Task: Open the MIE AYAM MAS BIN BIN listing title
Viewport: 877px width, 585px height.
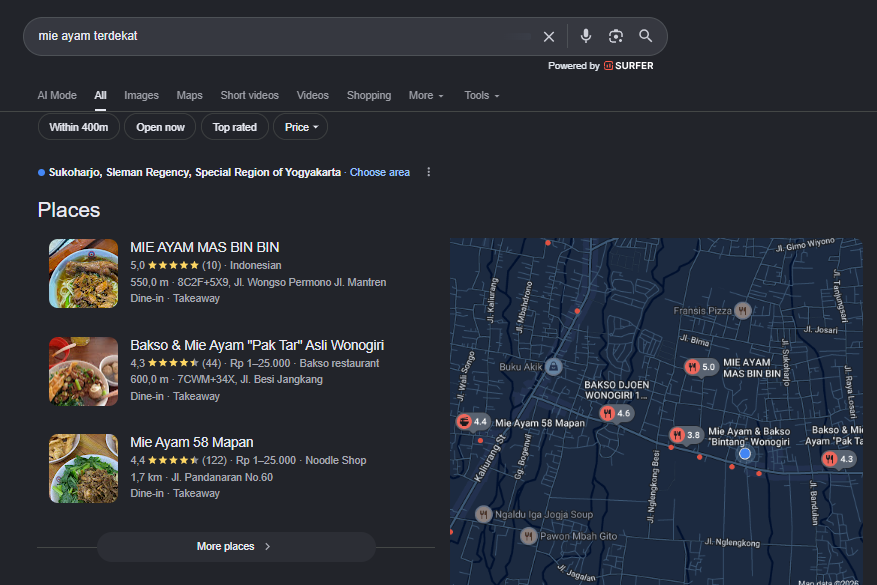Action: coord(205,247)
